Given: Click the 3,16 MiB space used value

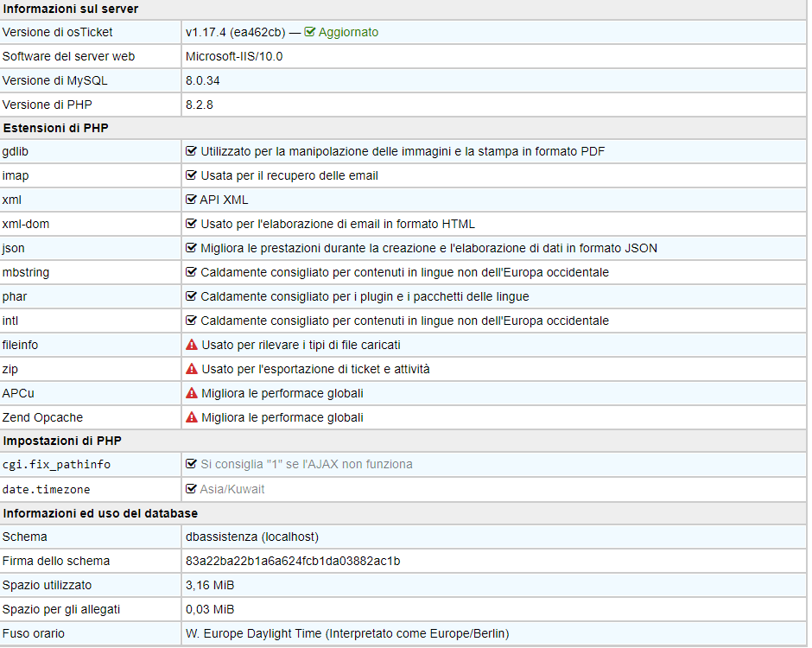Looking at the screenshot, I should (210, 585).
